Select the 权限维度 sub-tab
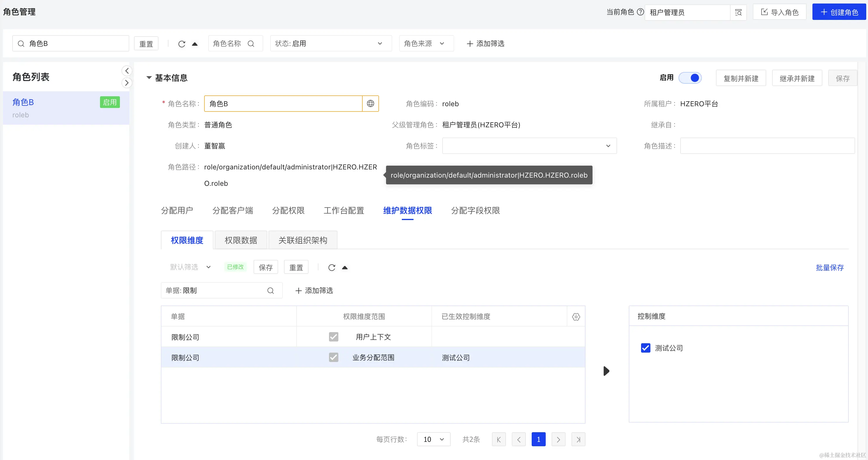The width and height of the screenshot is (868, 460). pyautogui.click(x=187, y=240)
